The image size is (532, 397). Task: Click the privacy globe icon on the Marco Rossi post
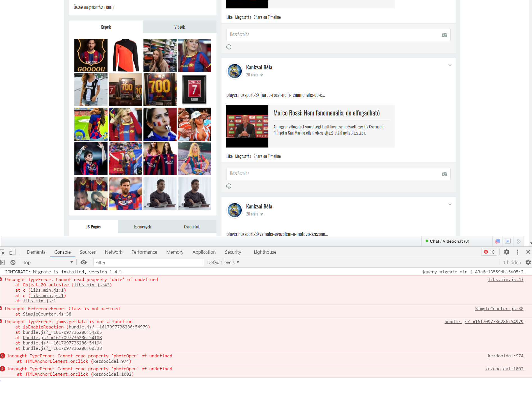(x=262, y=75)
